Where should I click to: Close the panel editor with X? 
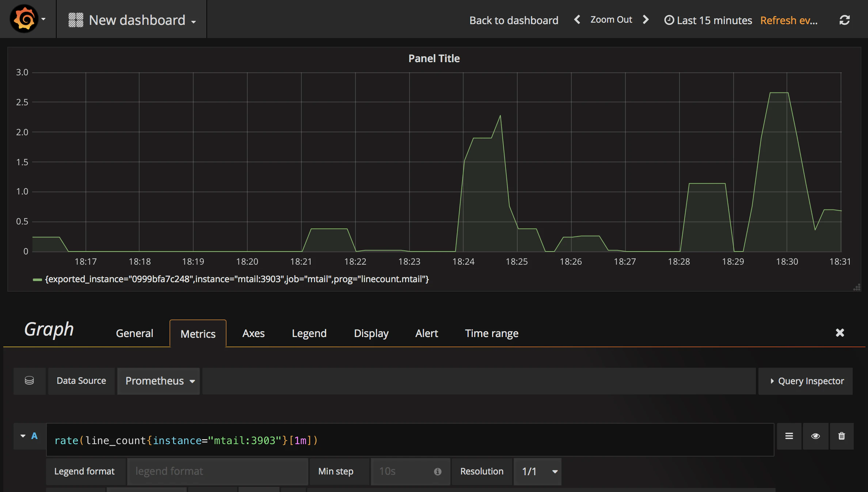point(840,333)
